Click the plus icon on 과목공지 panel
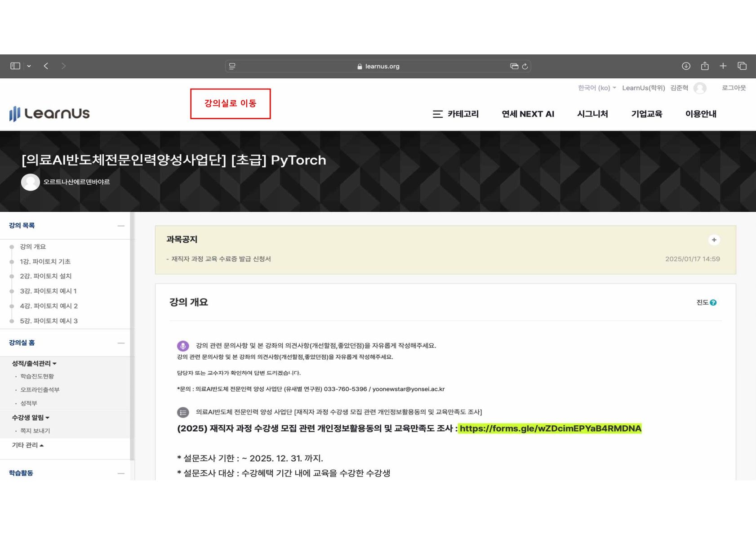Viewport: 756px width, 535px height. pyautogui.click(x=714, y=240)
